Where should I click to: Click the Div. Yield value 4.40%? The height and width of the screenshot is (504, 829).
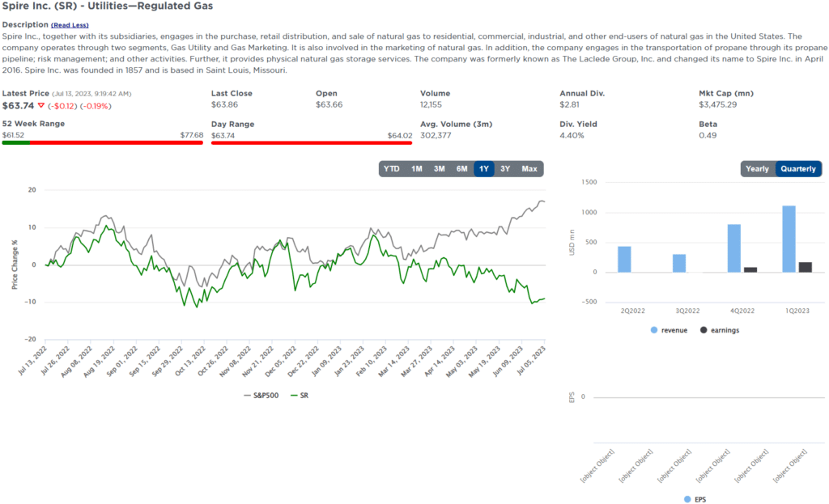click(x=572, y=135)
